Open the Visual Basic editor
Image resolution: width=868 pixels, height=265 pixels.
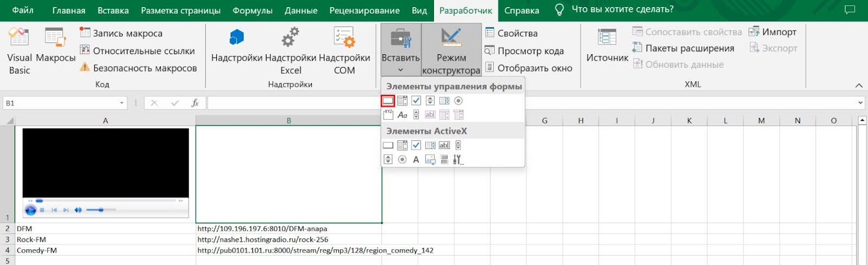[x=20, y=51]
